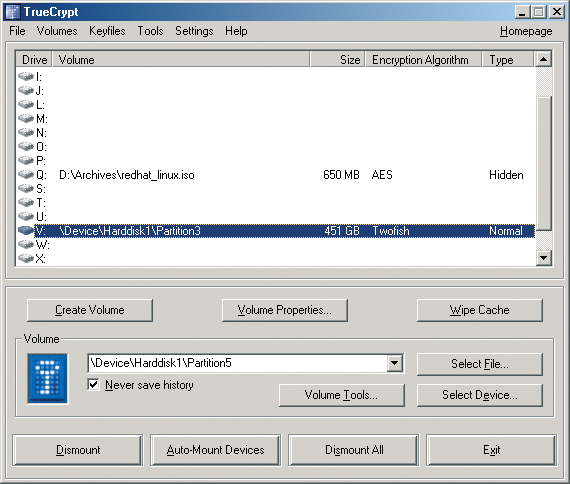The width and height of the screenshot is (570, 484).
Task: Click the volume path input field
Action: [x=238, y=363]
